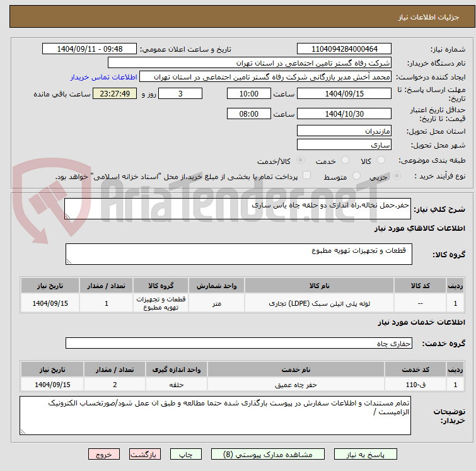
Task: Click goods cell لوله پلی اتیلن سبک (LDPE) تجاری
Action: coord(319,303)
